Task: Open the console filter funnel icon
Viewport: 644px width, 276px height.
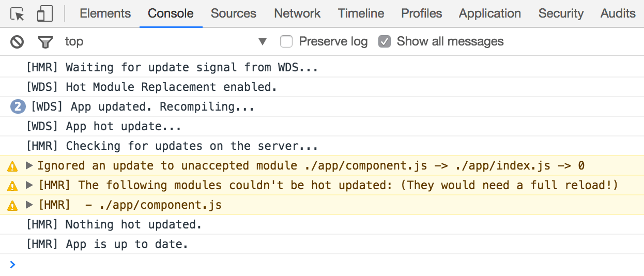Action: (x=45, y=42)
